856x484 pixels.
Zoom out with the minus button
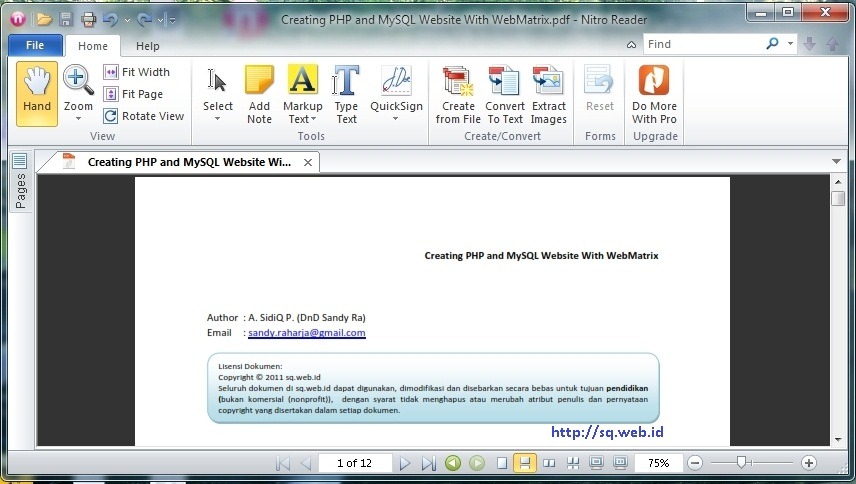coord(695,463)
